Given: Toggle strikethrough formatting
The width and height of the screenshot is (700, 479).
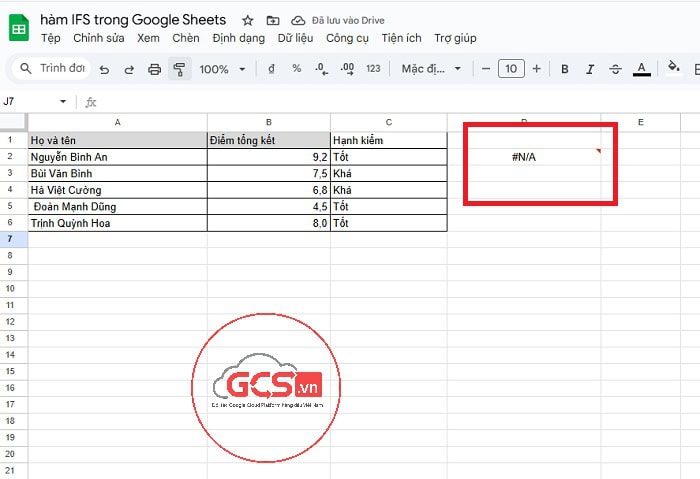Looking at the screenshot, I should (615, 69).
